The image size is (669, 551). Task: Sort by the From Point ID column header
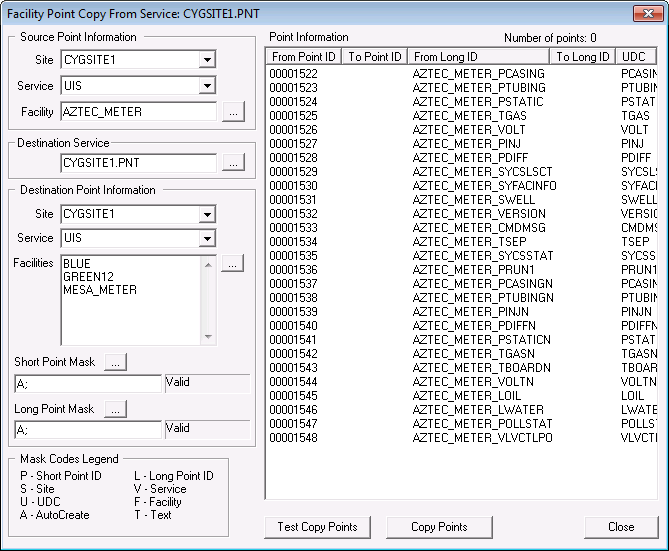[x=303, y=57]
